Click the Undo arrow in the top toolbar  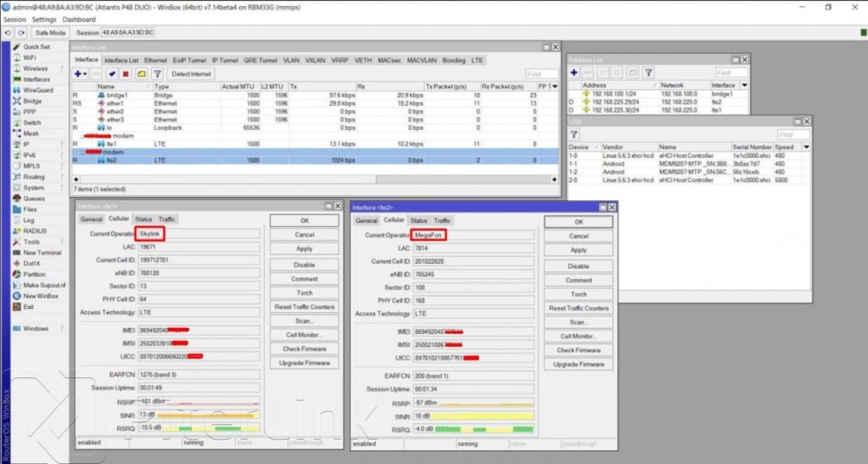(x=8, y=32)
